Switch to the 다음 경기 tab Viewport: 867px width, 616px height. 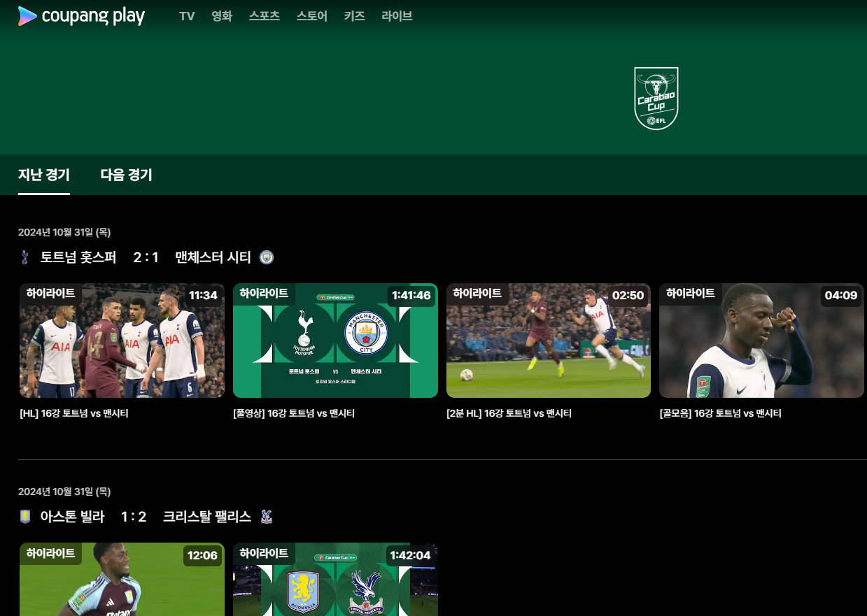click(127, 175)
